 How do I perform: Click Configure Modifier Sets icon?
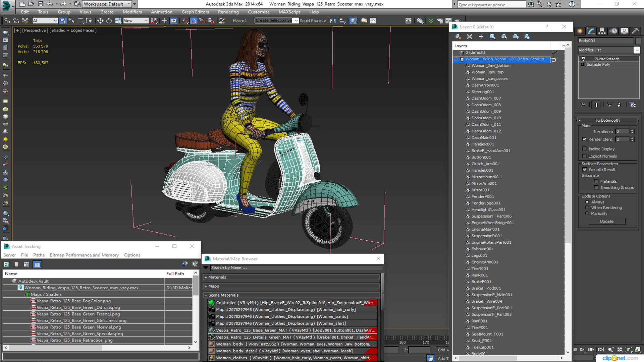[x=633, y=105]
